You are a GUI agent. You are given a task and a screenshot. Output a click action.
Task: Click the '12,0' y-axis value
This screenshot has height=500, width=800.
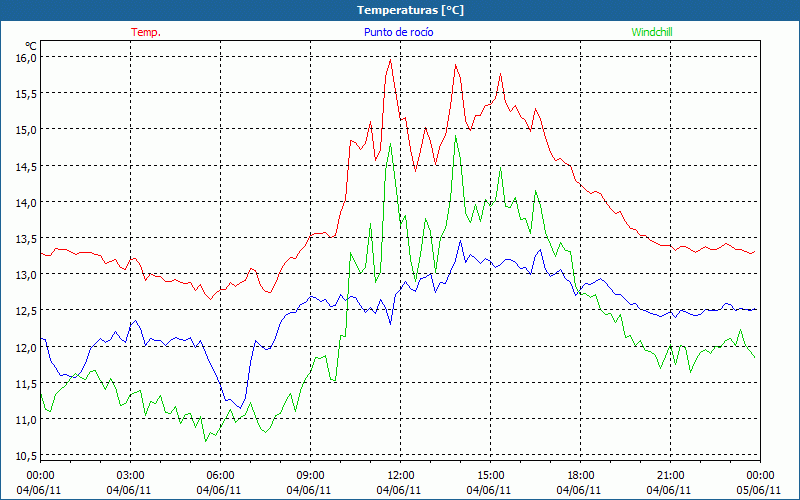[x=26, y=347]
